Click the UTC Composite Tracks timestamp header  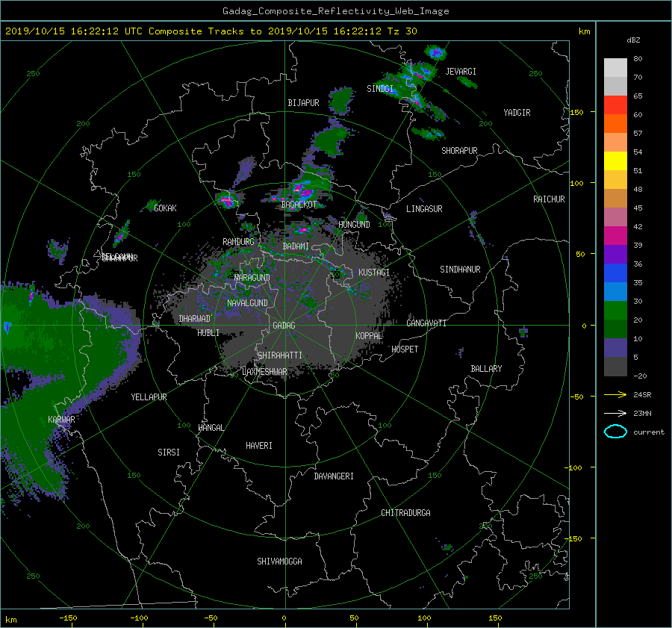click(211, 31)
